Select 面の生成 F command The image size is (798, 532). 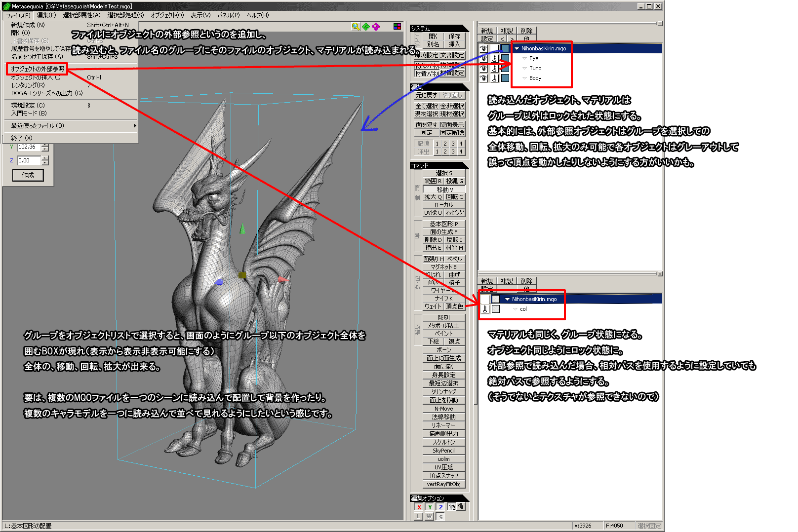444,232
